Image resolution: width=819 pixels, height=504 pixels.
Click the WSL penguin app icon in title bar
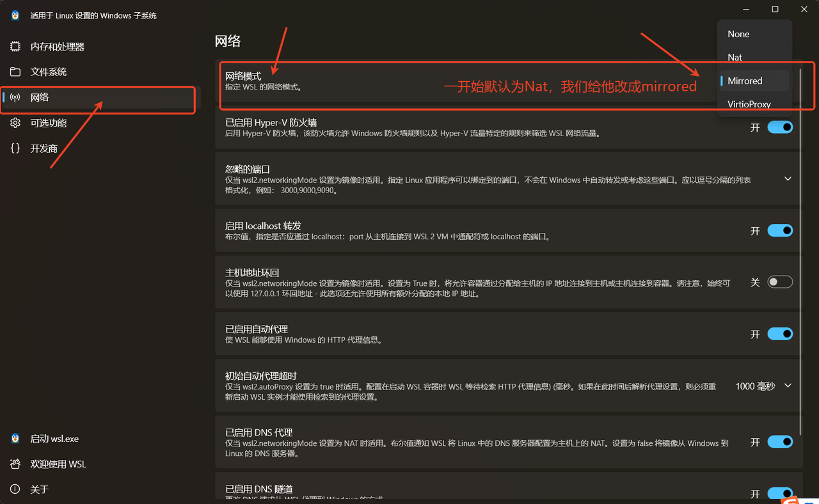point(15,15)
